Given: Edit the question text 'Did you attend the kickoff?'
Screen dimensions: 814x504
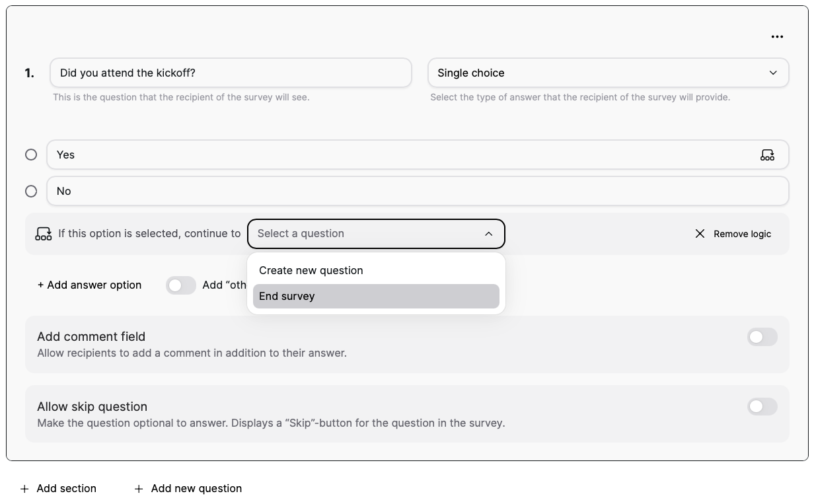Looking at the screenshot, I should 231,73.
